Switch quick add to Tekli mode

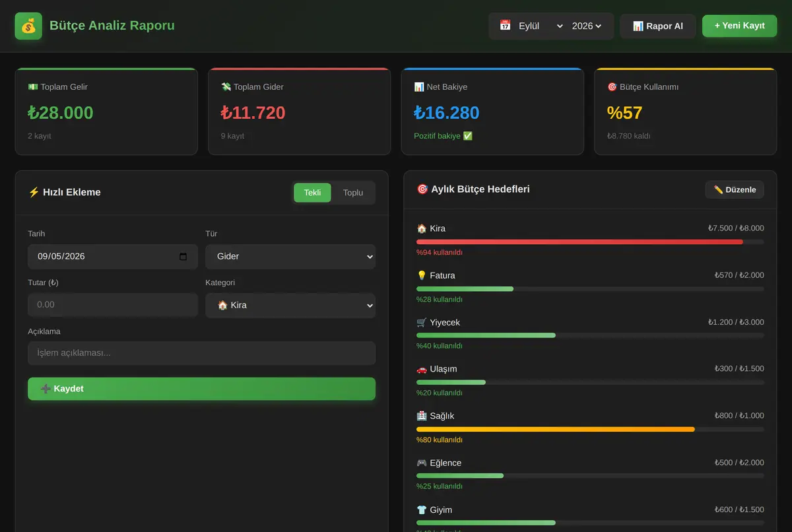[x=312, y=193]
